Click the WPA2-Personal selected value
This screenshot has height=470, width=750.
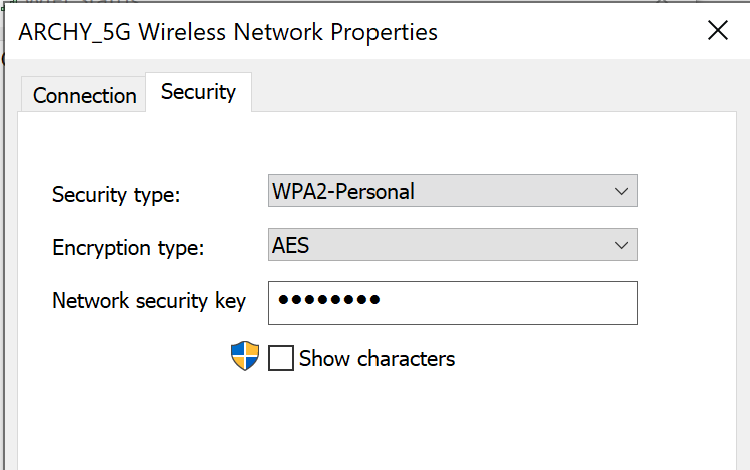pyautogui.click(x=343, y=191)
